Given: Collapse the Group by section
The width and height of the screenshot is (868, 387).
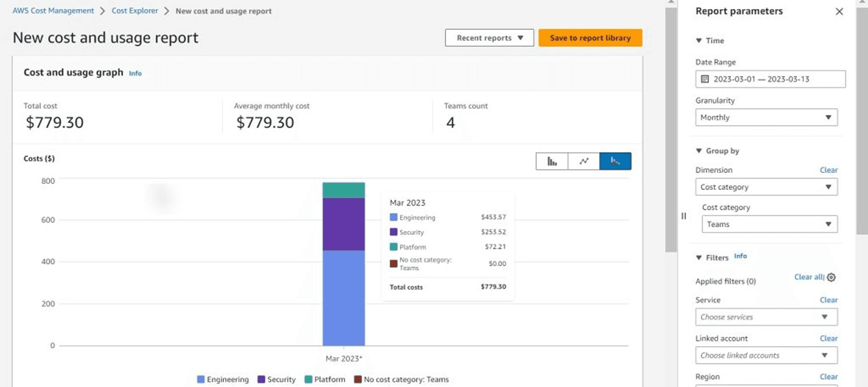Looking at the screenshot, I should click(699, 151).
